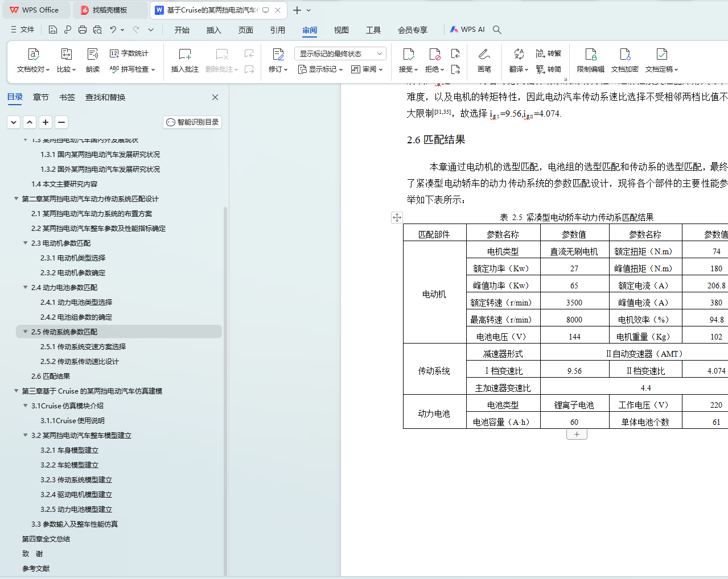728x579 pixels.
Task: Convert text with 转繁 button
Action: click(x=549, y=53)
